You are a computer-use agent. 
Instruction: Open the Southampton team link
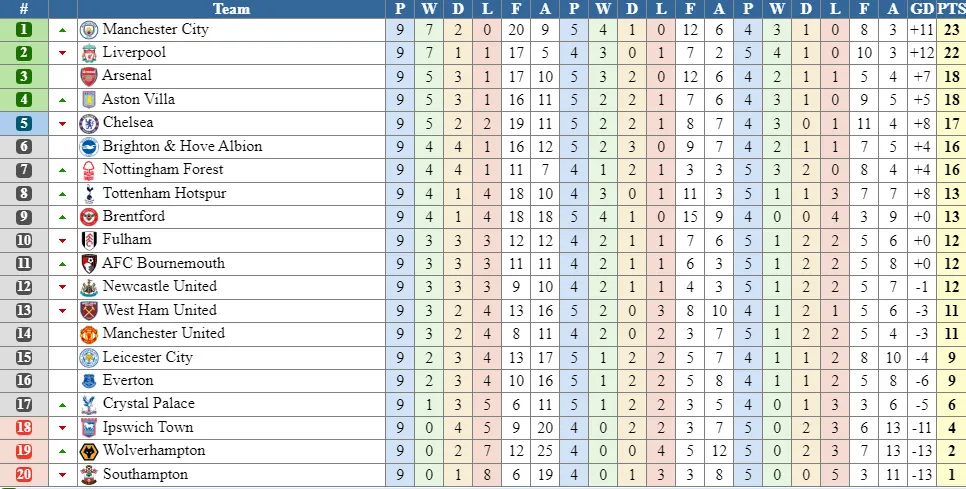pos(145,474)
